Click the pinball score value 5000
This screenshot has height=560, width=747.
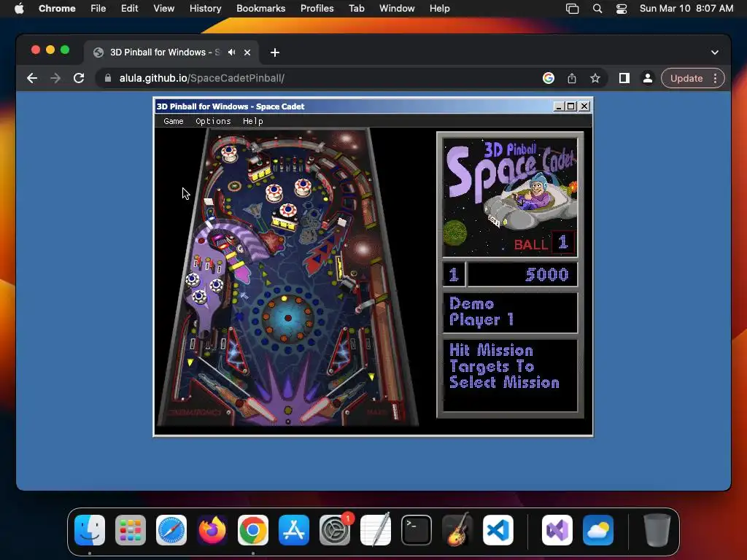547,274
